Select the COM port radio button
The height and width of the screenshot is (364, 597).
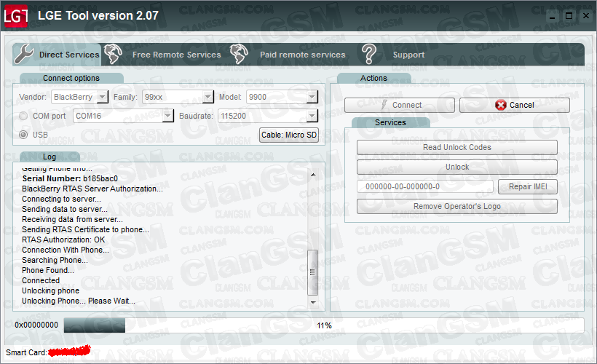point(23,116)
